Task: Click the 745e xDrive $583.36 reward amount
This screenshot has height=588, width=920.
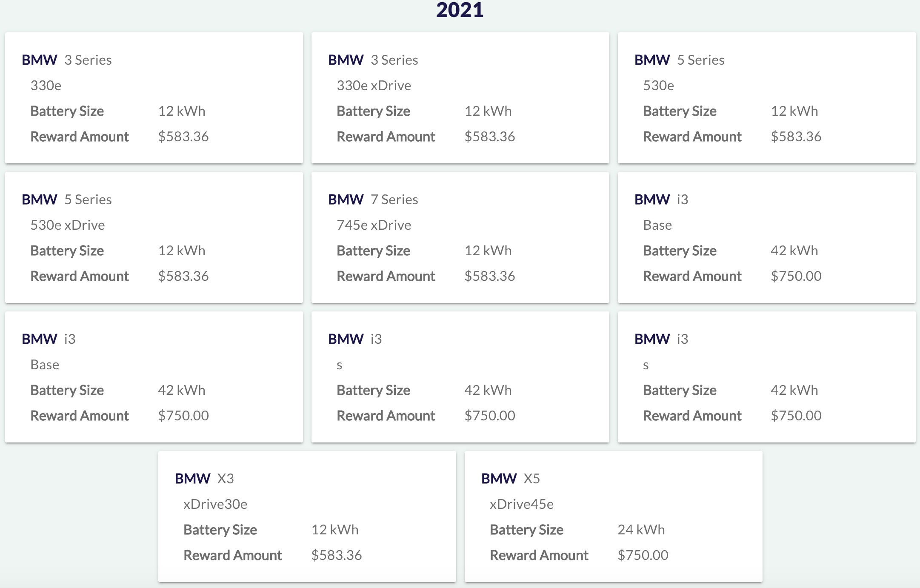Action: 489,276
